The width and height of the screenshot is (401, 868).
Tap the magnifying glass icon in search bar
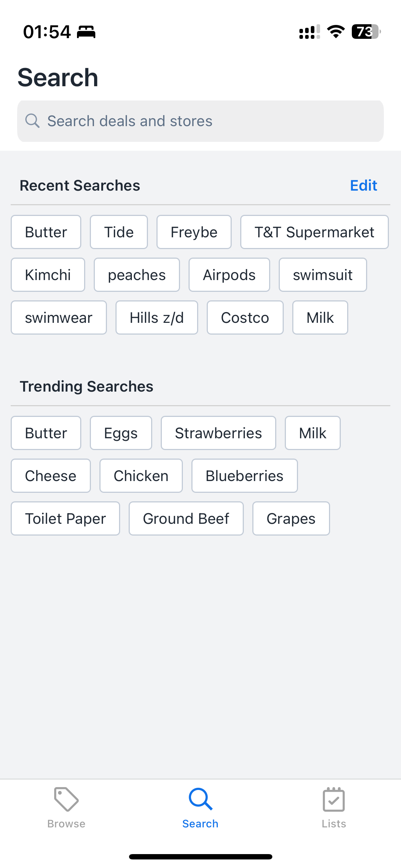point(32,121)
